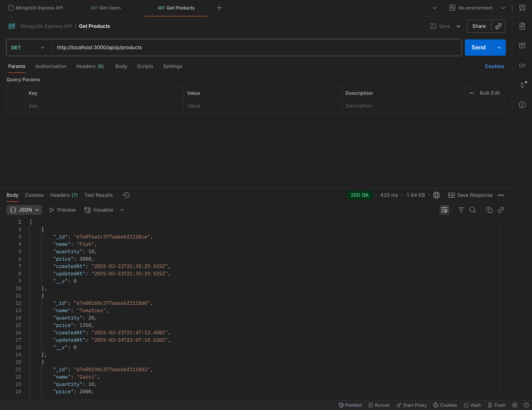
Task: Open the response Cookies tab
Action: pyautogui.click(x=34, y=195)
